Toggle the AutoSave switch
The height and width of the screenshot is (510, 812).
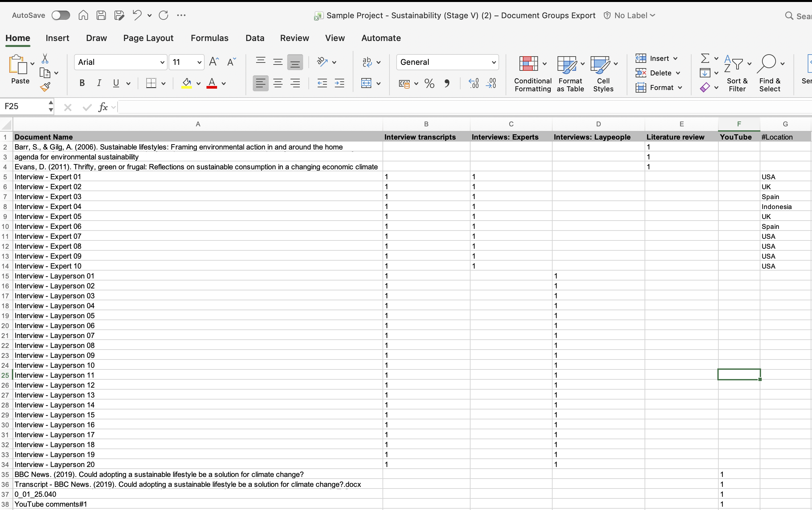(x=61, y=15)
